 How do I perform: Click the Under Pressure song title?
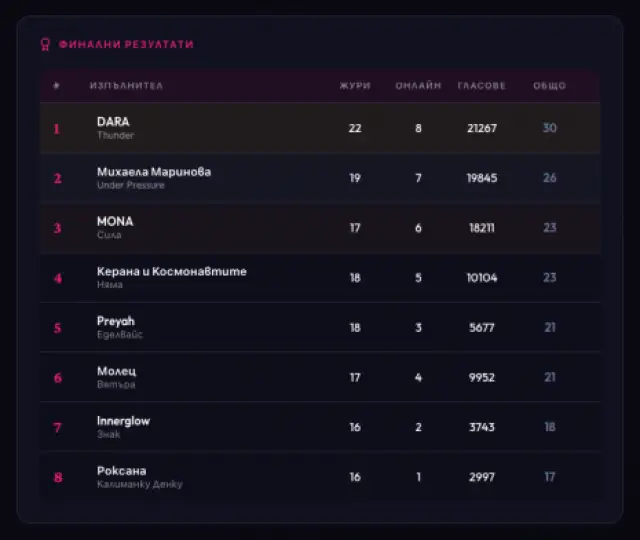click(131, 185)
